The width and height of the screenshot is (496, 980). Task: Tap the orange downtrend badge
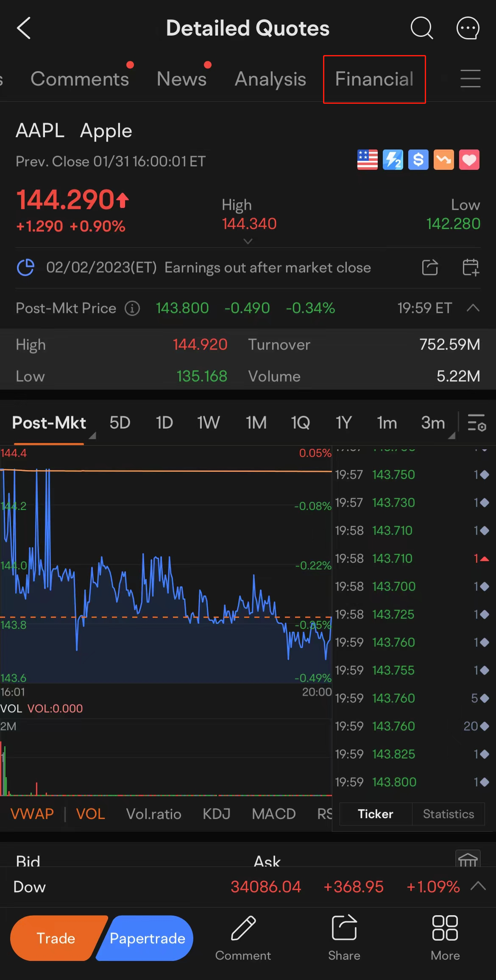click(444, 160)
